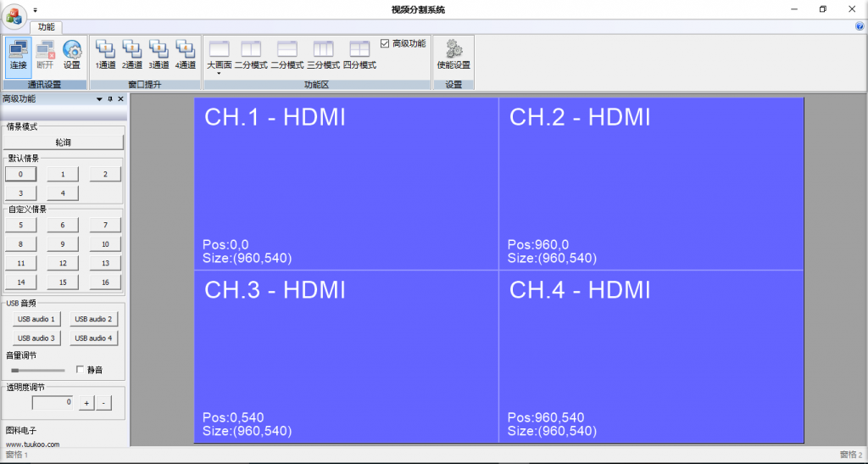868x464 pixels.
Task: Open the help icon at top right
Action: (x=860, y=26)
